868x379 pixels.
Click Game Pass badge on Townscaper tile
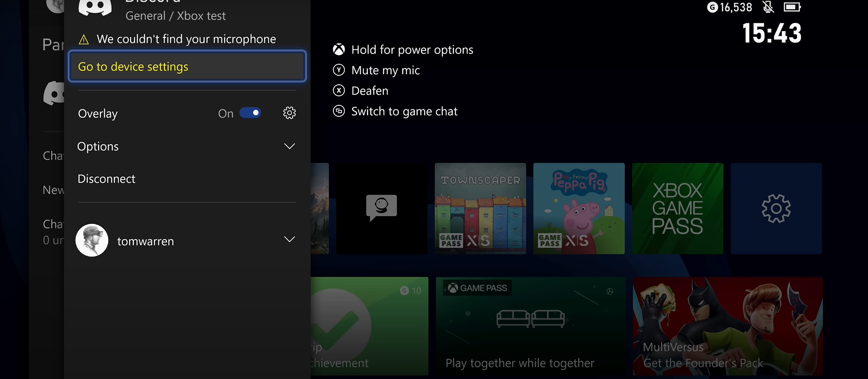[451, 240]
